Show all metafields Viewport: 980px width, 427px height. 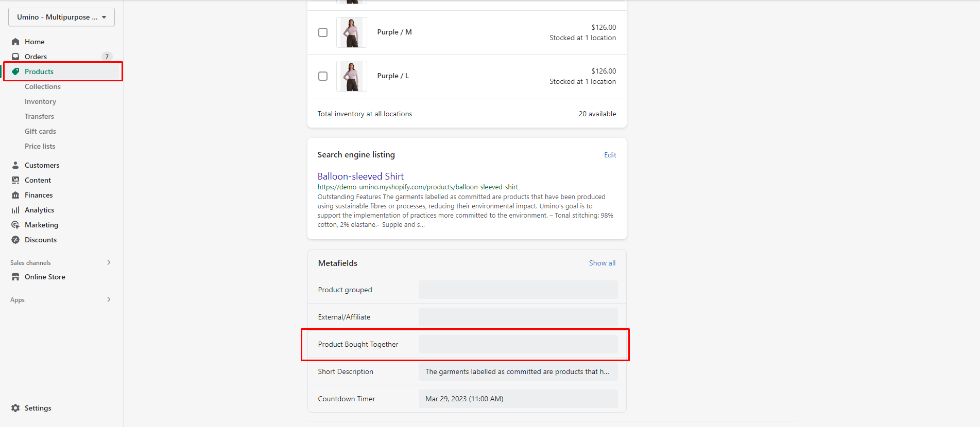pos(602,263)
